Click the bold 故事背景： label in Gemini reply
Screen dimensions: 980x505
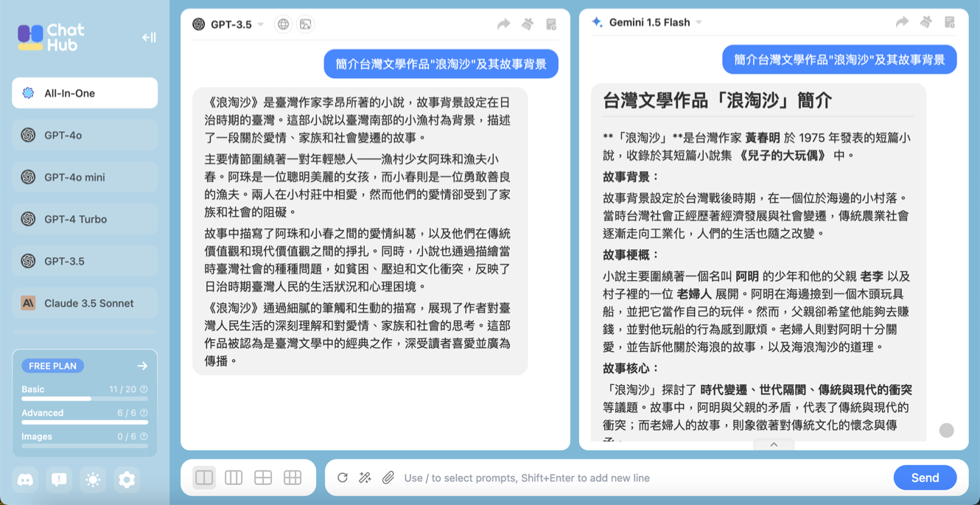click(631, 177)
